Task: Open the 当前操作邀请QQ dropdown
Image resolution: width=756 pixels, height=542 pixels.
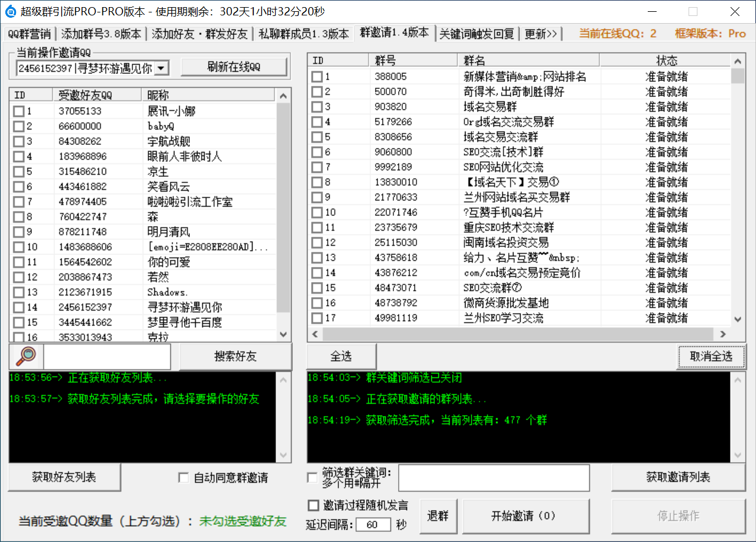Action: point(161,69)
